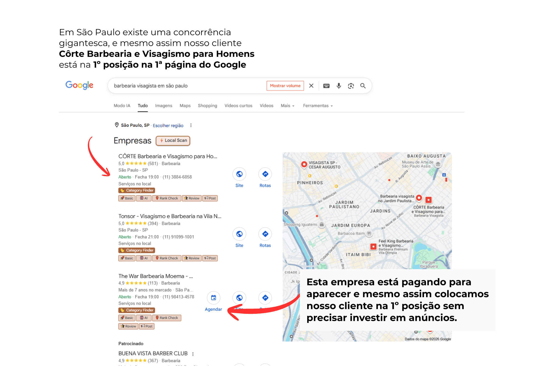555x392 pixels.
Task: Click Rotas icon for Tonsor listing
Action: pyautogui.click(x=265, y=234)
